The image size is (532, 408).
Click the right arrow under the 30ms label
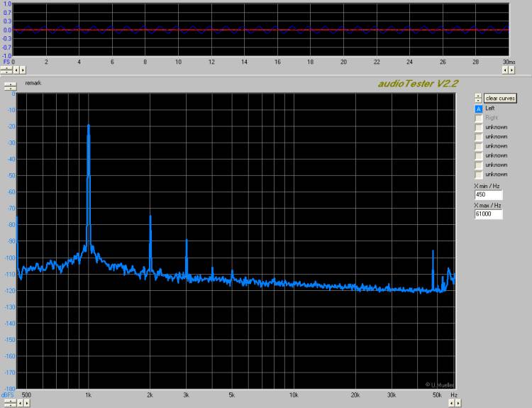tap(512, 70)
